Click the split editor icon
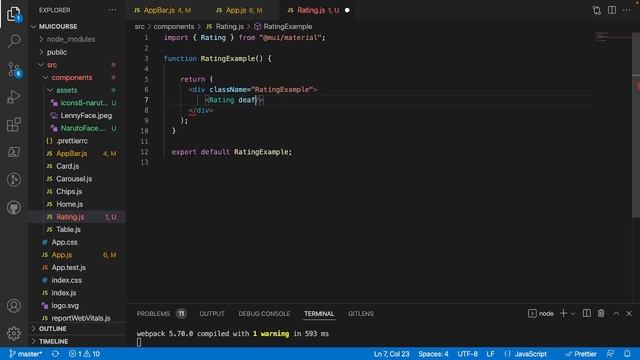Image resolution: width=640 pixels, height=360 pixels. [612, 10]
